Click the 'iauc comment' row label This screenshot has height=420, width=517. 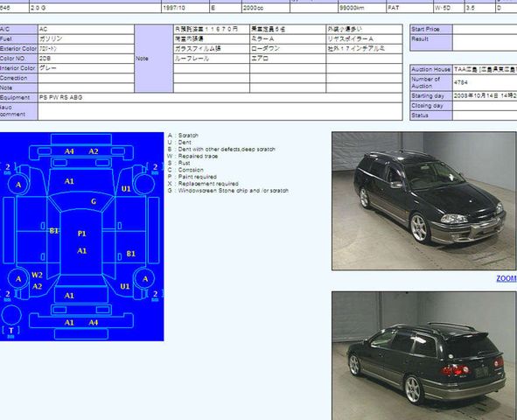tap(18, 111)
